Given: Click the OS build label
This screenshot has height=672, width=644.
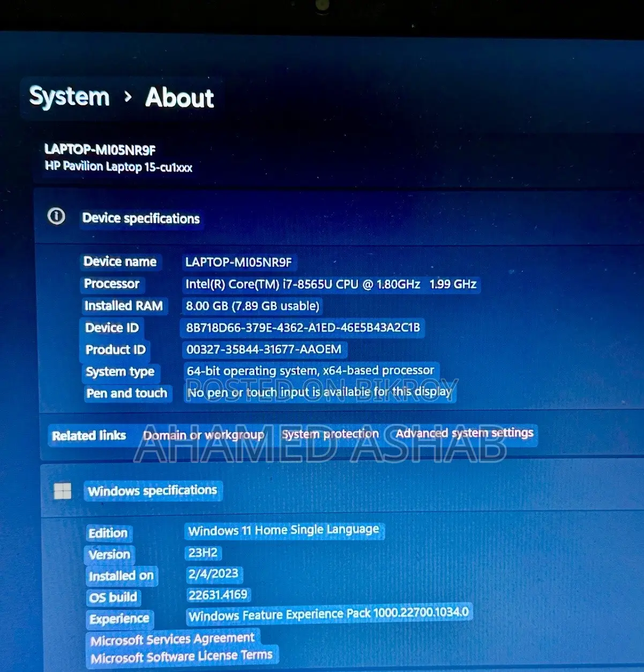Looking at the screenshot, I should [113, 598].
